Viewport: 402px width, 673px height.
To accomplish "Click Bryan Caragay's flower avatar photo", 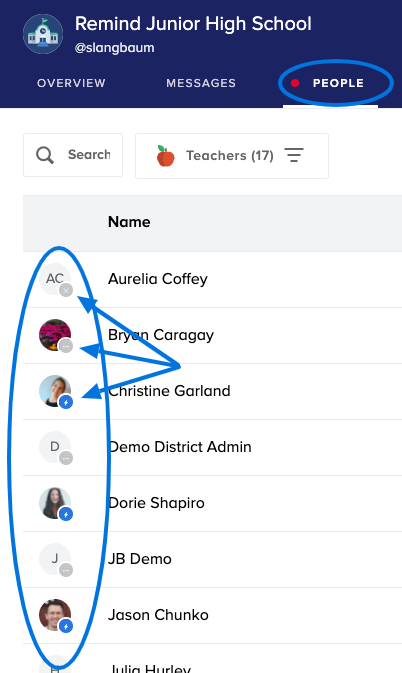I will click(54, 335).
